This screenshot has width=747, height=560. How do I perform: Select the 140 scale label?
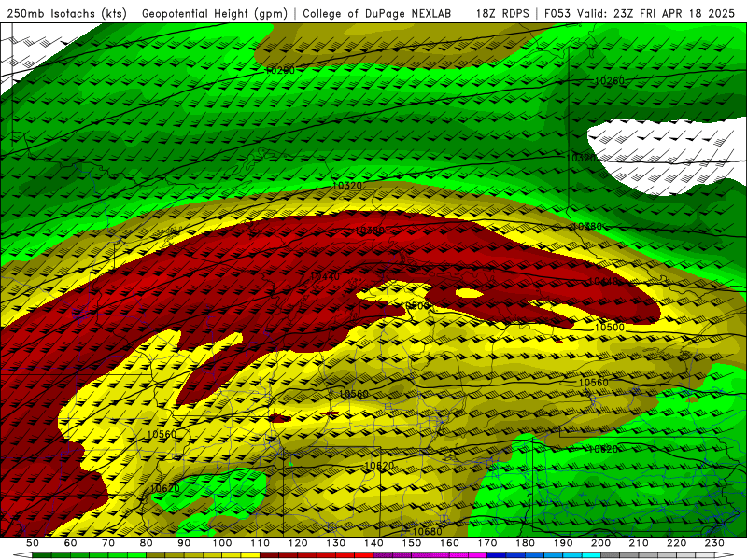tap(373, 543)
